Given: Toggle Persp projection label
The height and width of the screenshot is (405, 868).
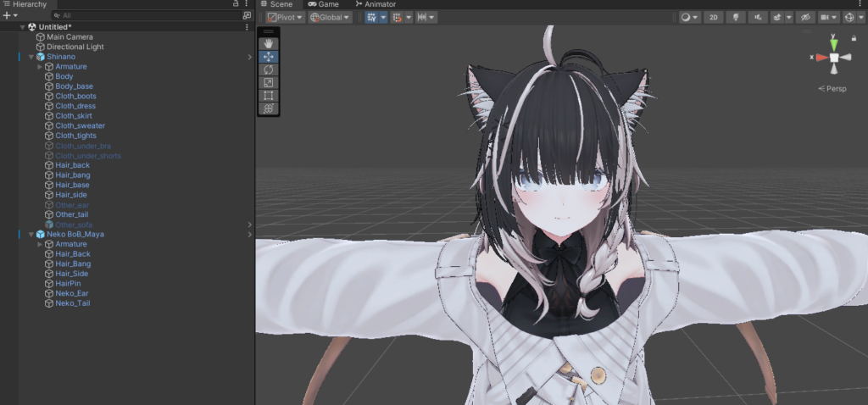Looking at the screenshot, I should [832, 88].
